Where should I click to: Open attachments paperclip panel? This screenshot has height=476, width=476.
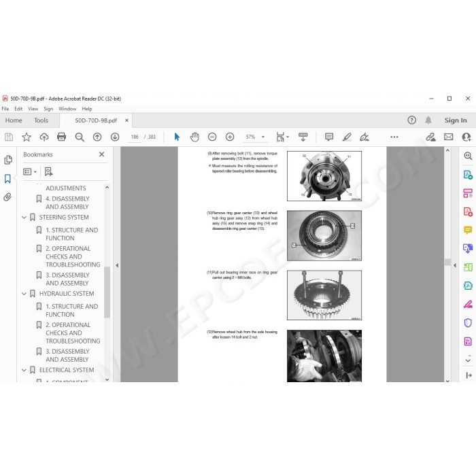(x=7, y=197)
